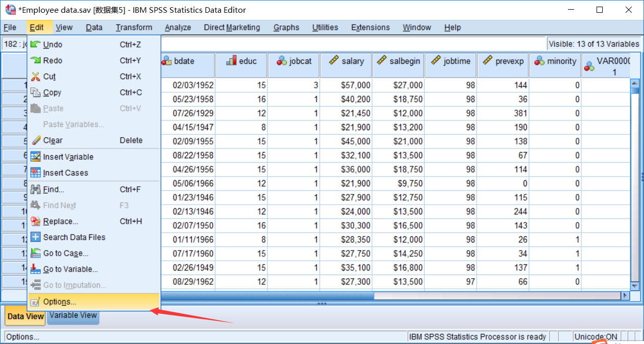Click the VAR0000 1 column header
Image resolution: width=644 pixels, height=344 pixels.
606,65
